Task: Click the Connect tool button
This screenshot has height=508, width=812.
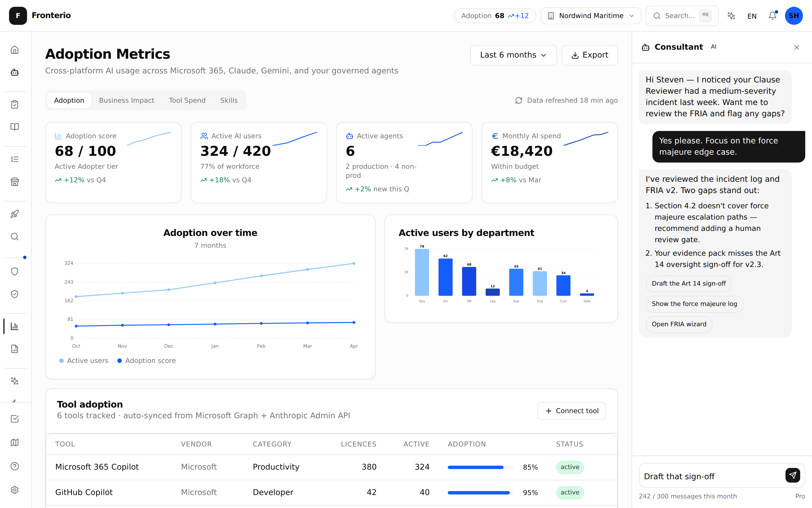Action: pyautogui.click(x=572, y=411)
